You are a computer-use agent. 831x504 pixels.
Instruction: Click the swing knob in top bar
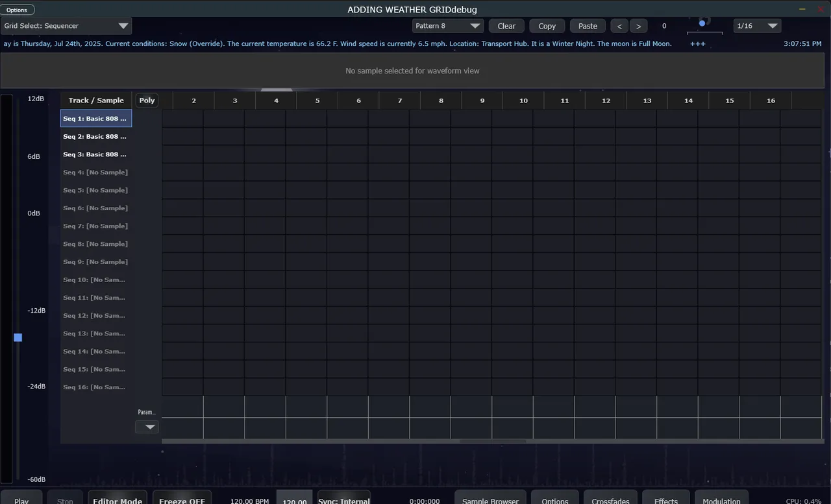[x=702, y=23]
